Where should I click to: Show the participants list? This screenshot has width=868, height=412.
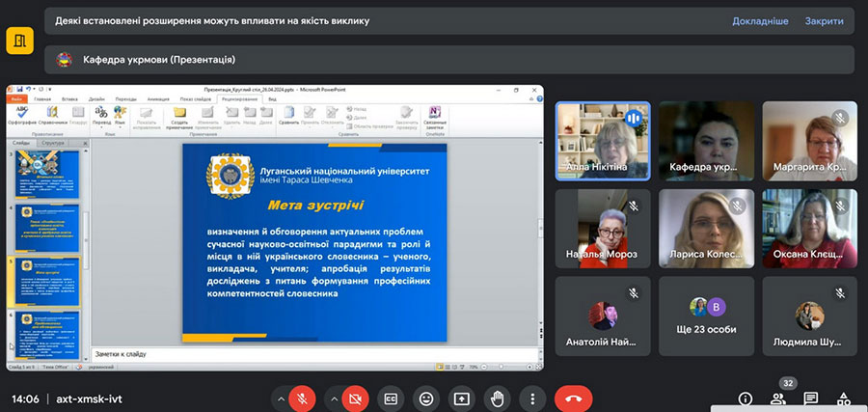pos(778,398)
